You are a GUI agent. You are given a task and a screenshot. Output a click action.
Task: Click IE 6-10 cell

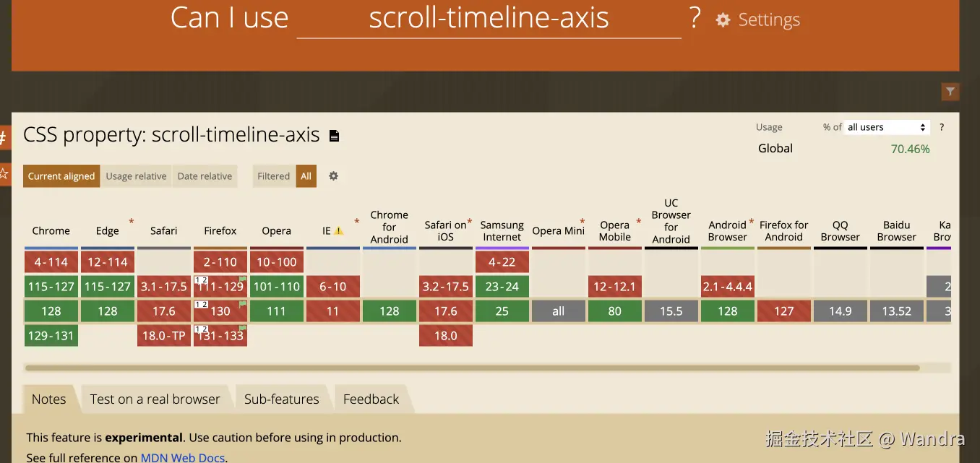coord(333,287)
